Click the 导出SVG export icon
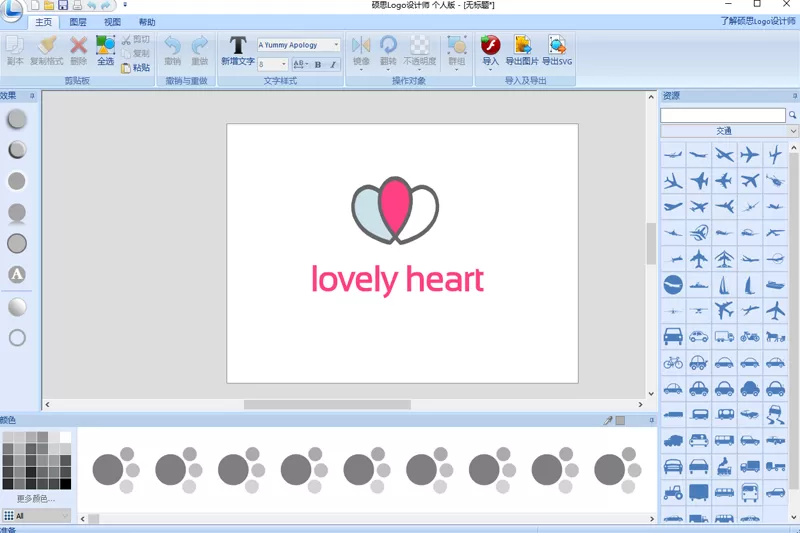Viewport: 800px width, 533px height. (x=557, y=51)
